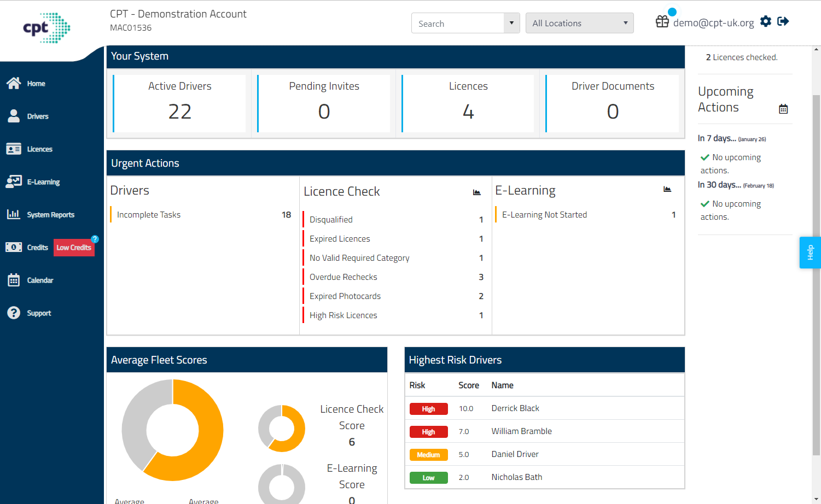821x504 pixels.
Task: Open the Calendar sidebar icon
Action: (14, 280)
